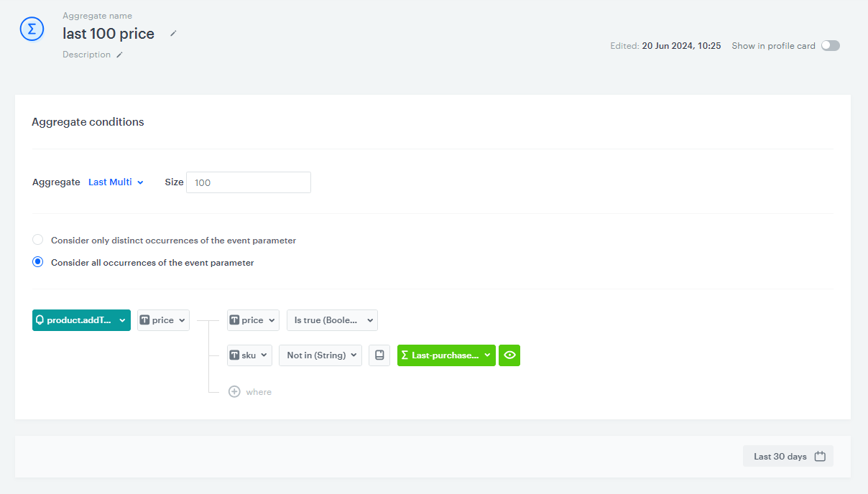This screenshot has height=494, width=868.
Task: Click the sigma aggregate icon
Action: [32, 29]
